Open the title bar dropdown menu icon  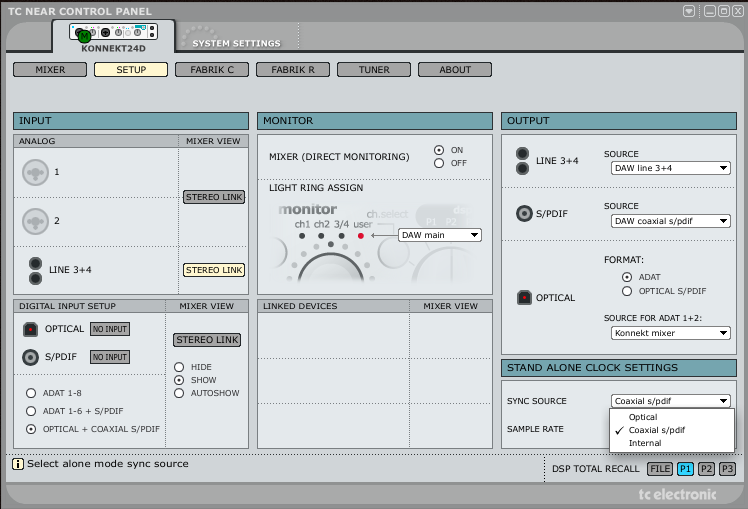pyautogui.click(x=689, y=11)
